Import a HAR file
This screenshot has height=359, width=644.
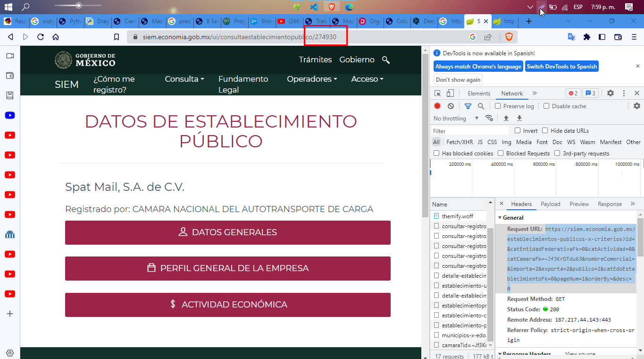coord(506,118)
